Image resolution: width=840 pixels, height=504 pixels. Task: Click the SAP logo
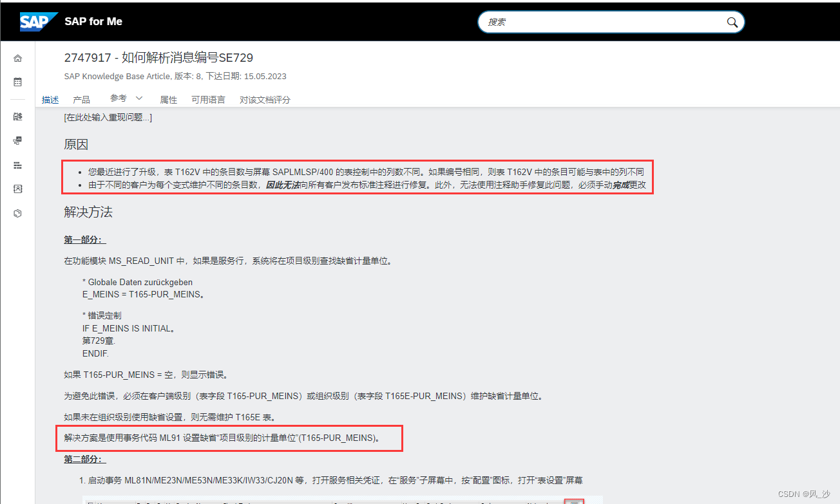(39, 22)
